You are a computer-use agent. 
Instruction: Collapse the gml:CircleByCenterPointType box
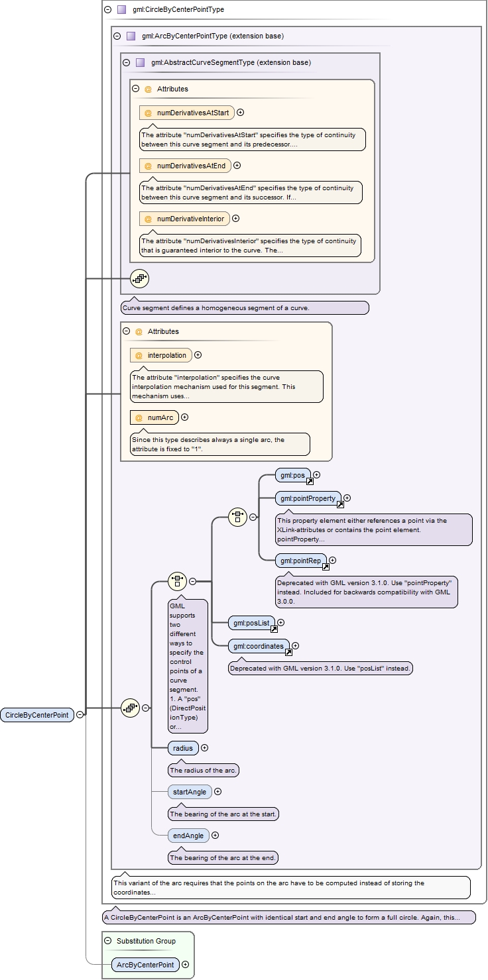point(107,10)
